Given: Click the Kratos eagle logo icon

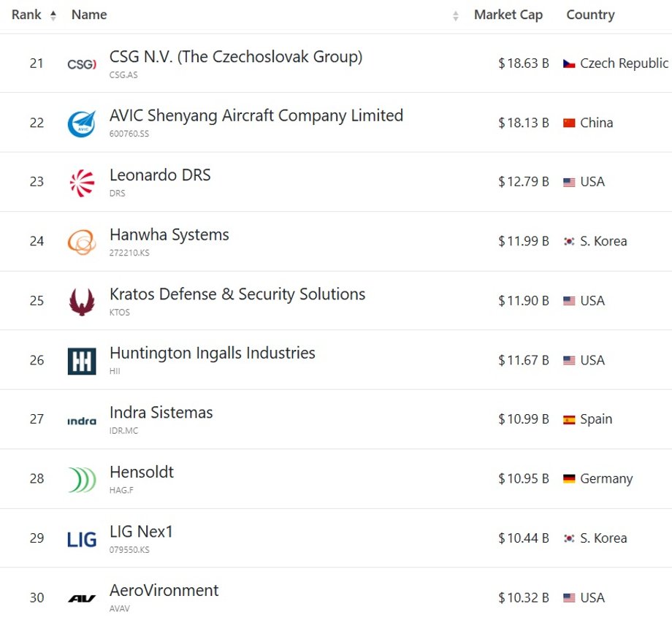Looking at the screenshot, I should coord(82,302).
